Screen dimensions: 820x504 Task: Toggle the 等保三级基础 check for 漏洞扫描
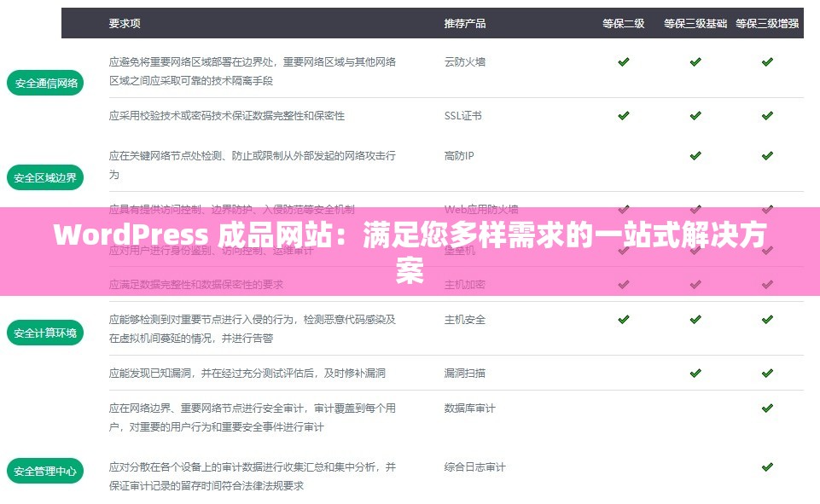tap(695, 373)
